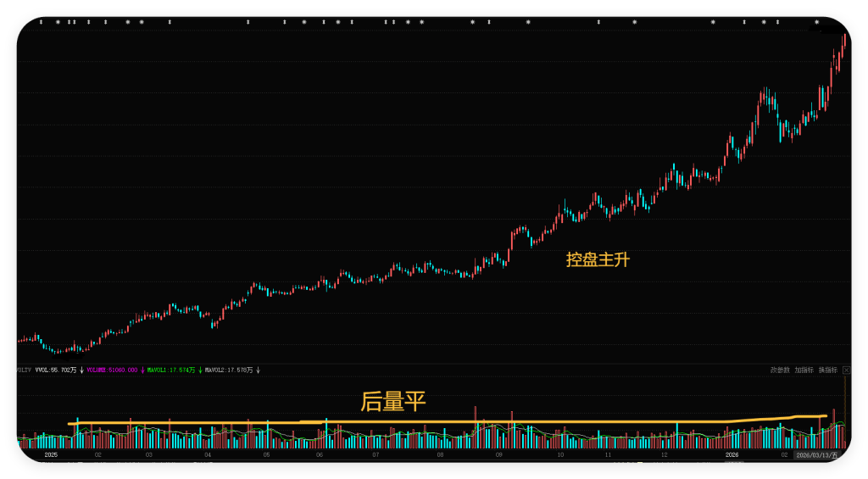Click the arrow after MAVOL2 value

click(258, 370)
